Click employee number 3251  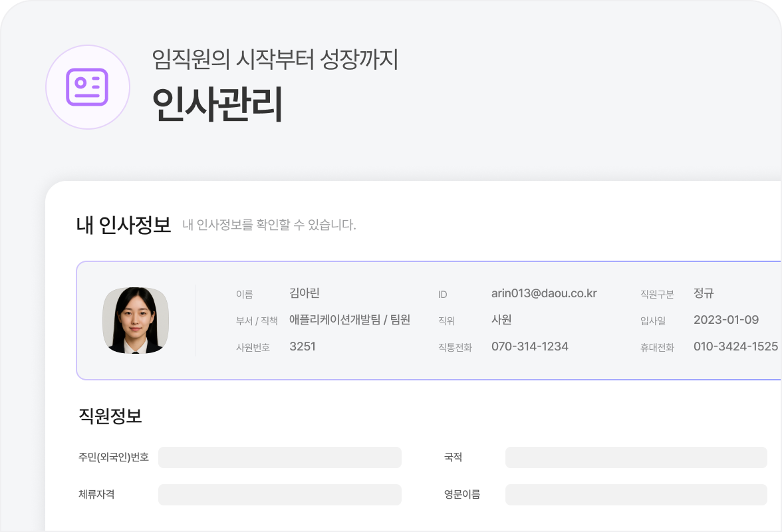(302, 346)
